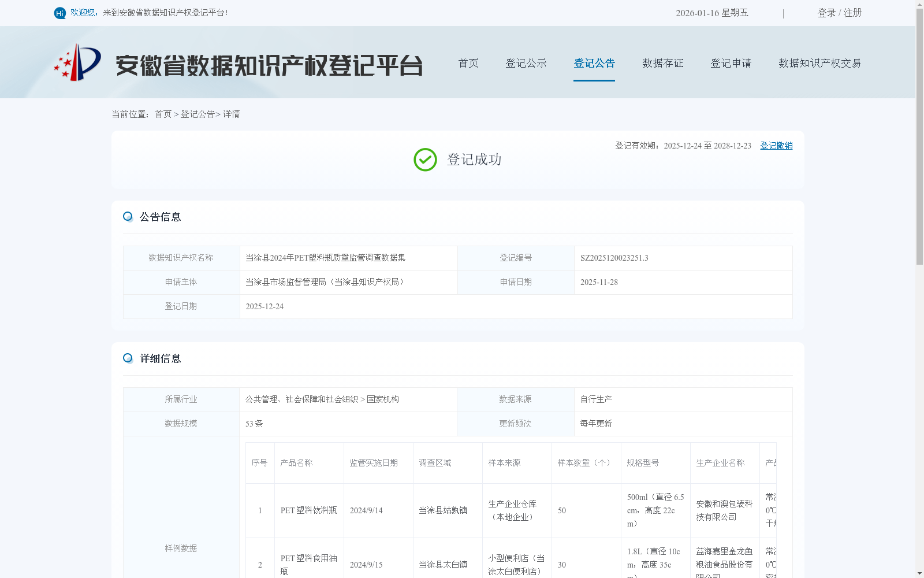Viewport: 924px width, 578px height.
Task: Click the 登录 / 注册 link
Action: coord(840,13)
